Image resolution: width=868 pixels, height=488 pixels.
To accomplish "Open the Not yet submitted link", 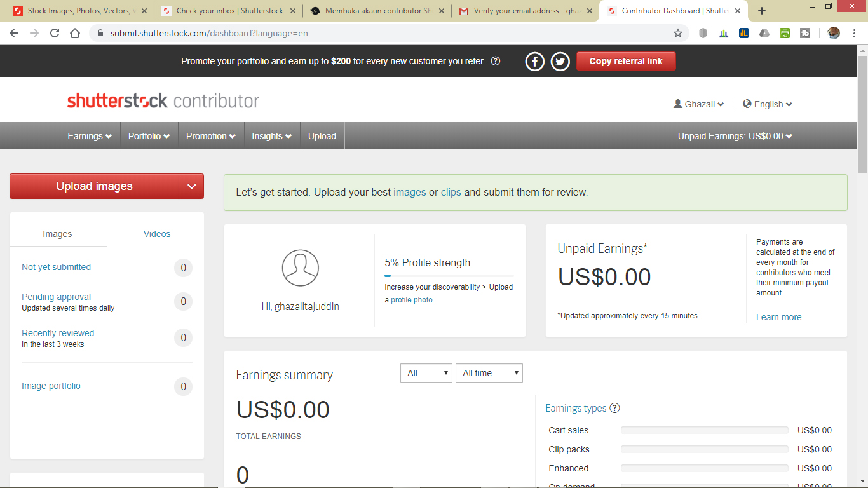I will point(57,267).
